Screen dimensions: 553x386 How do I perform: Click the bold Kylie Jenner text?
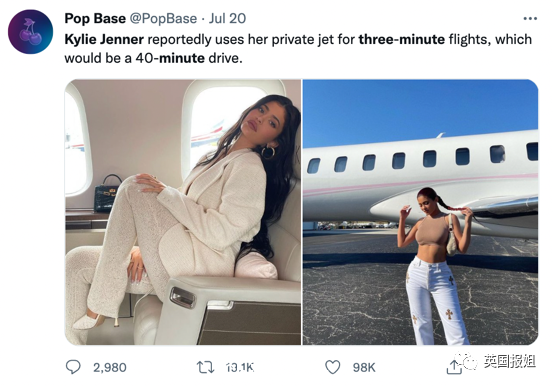pyautogui.click(x=104, y=40)
